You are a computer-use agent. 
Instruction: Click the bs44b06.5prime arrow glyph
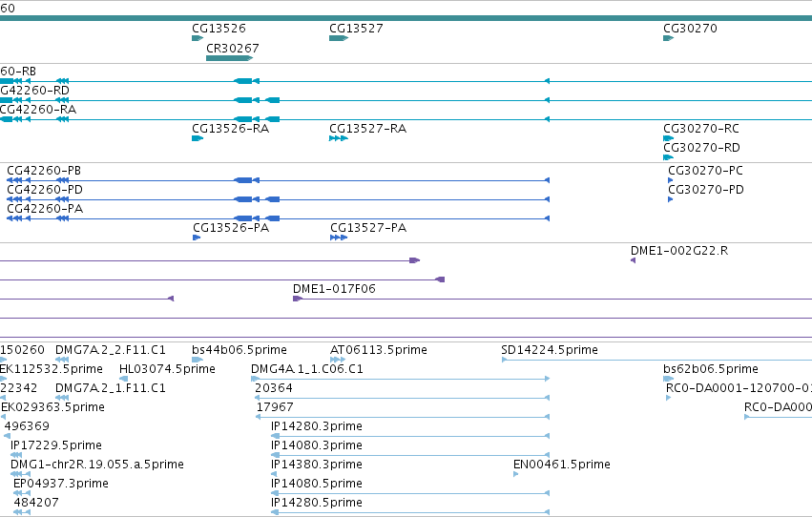tap(198, 360)
